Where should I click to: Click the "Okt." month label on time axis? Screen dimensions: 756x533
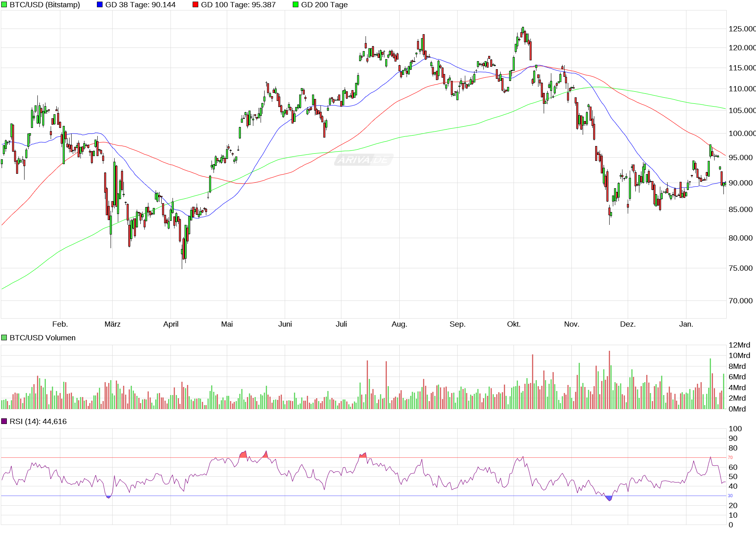[514, 324]
